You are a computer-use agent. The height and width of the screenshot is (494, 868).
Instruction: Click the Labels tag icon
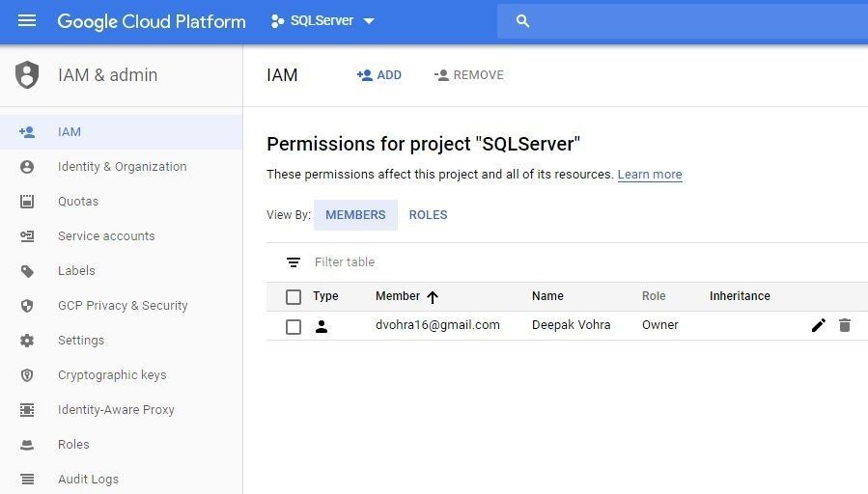tap(27, 271)
